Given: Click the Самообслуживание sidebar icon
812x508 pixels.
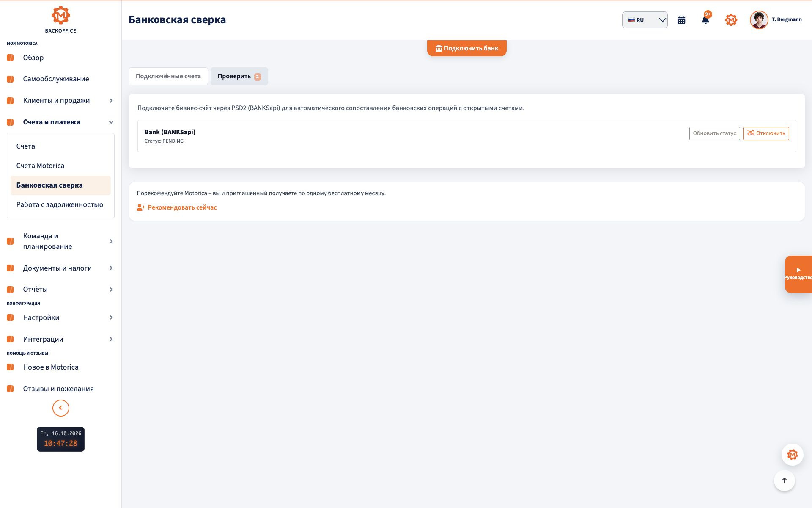Looking at the screenshot, I should click(10, 79).
